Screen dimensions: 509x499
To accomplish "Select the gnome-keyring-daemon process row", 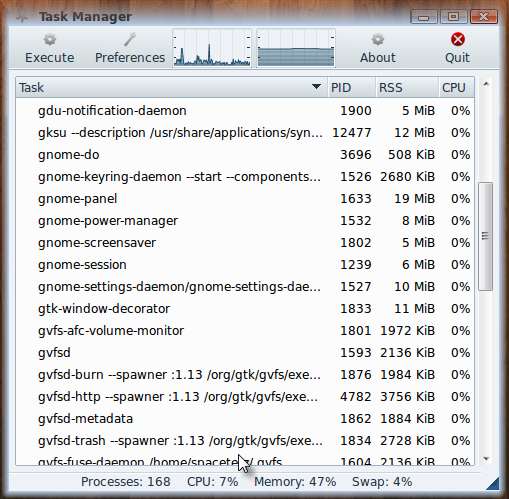I will click(245, 177).
